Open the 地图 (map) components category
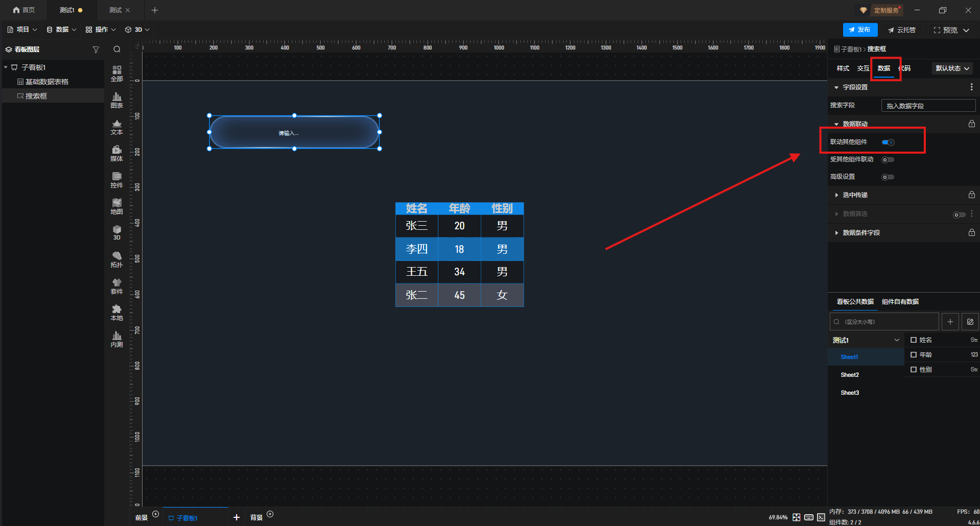 point(116,206)
